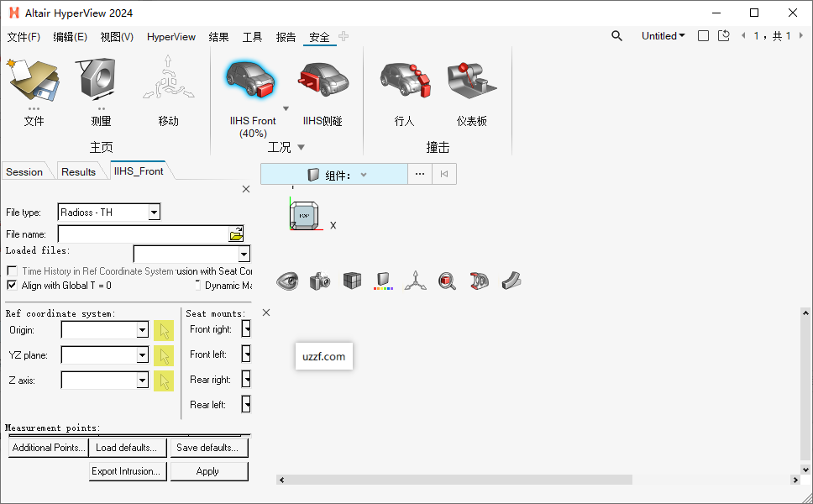This screenshot has height=504, width=813.
Task: Click the Export Intrusion button
Action: [127, 470]
